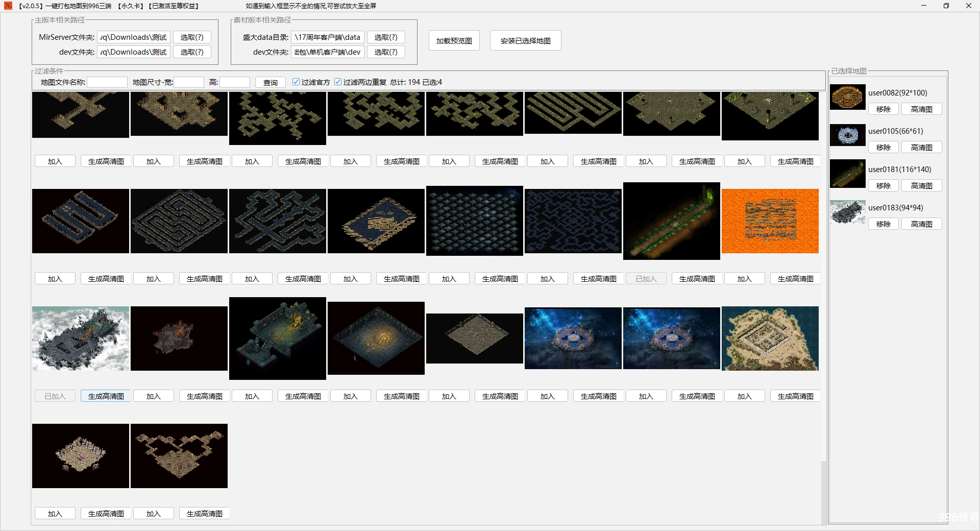Click 移除 for user0183(94*94)
This screenshot has width=980, height=531.
tap(884, 224)
